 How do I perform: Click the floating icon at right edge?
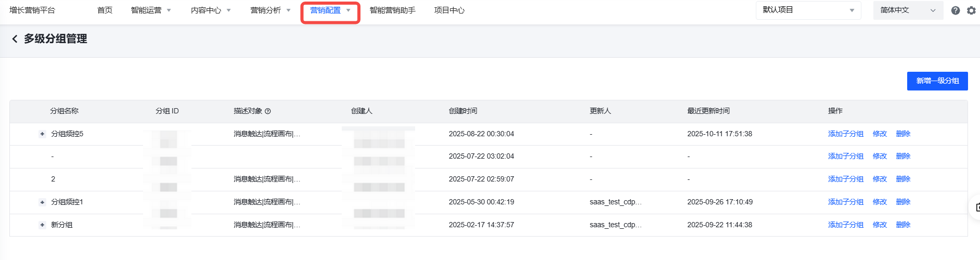pos(976,207)
